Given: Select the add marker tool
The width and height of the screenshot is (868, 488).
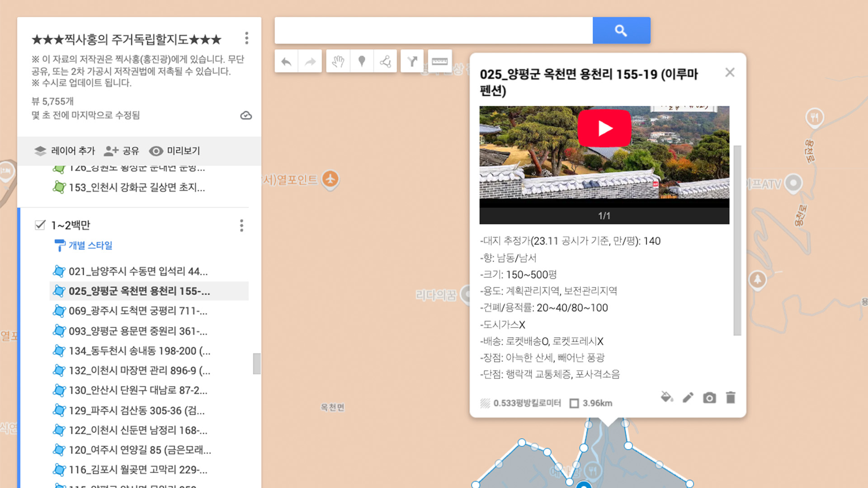Looking at the screenshot, I should [362, 61].
